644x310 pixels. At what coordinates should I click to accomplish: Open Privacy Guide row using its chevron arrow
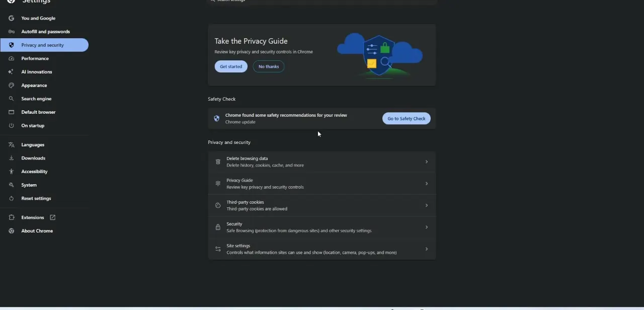[426, 184]
